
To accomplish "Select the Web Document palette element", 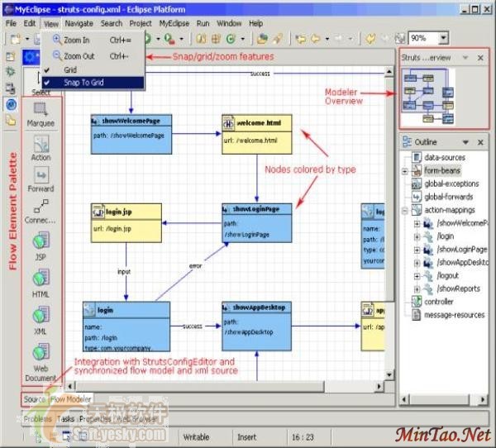I will (x=41, y=360).
